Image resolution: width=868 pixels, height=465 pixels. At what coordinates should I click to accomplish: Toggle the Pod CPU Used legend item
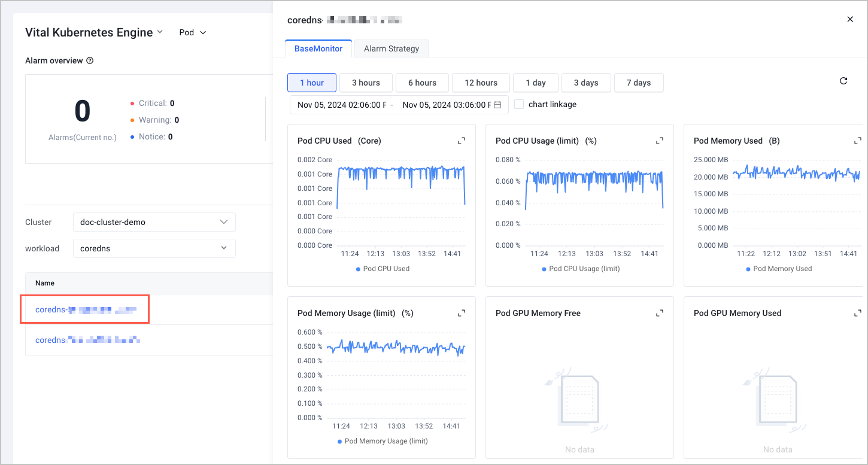point(383,269)
